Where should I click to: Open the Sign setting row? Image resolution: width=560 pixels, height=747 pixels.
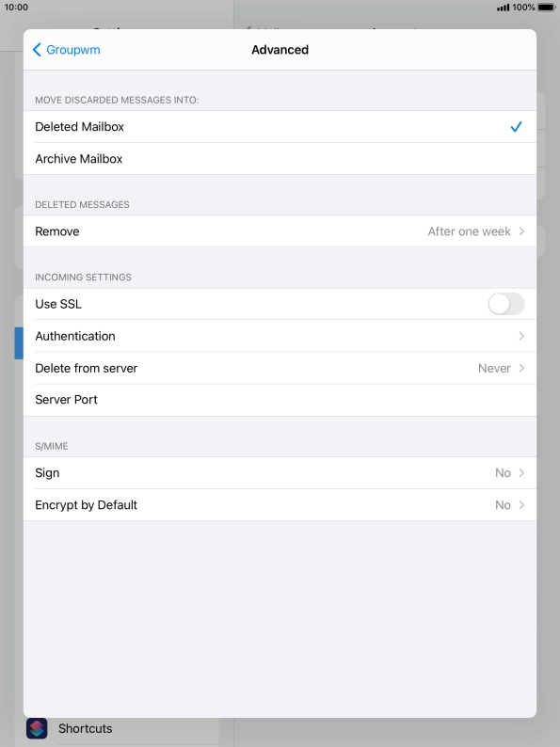pyautogui.click(x=280, y=473)
